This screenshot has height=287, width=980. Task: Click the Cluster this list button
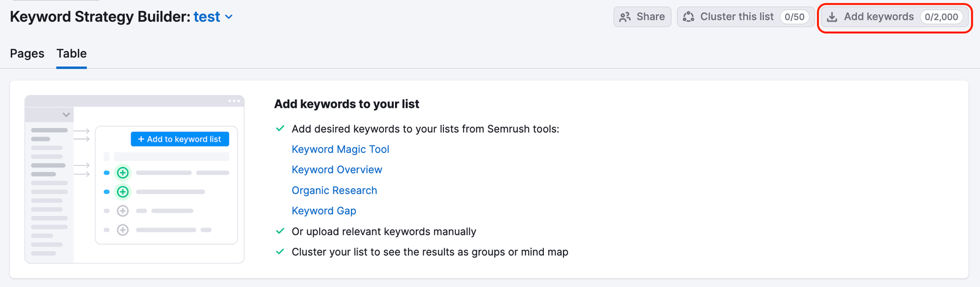coord(737,17)
